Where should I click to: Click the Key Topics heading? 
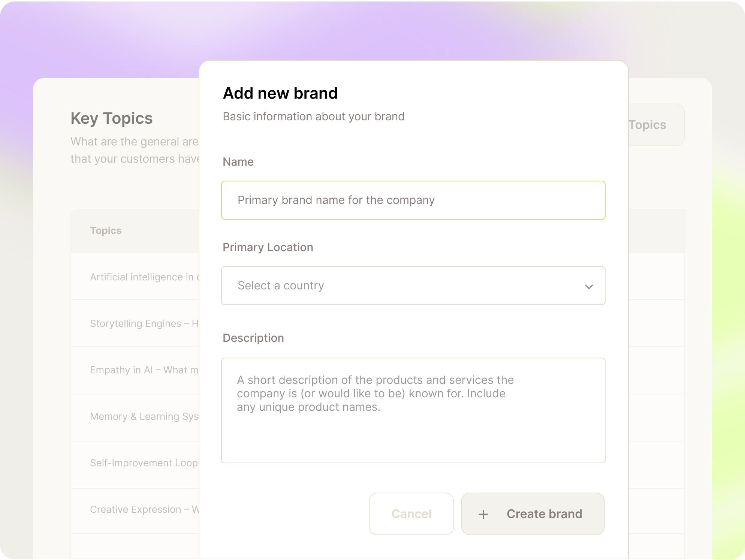click(112, 118)
